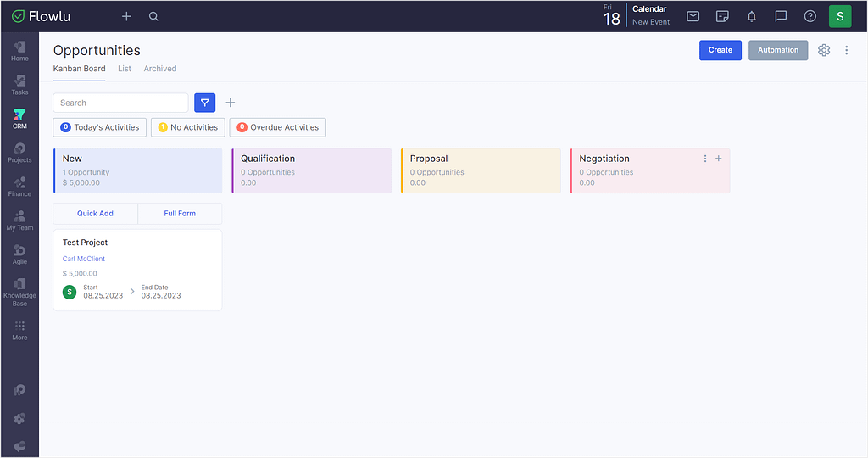The image size is (868, 458).
Task: Click the Flowlu logo
Action: click(42, 16)
